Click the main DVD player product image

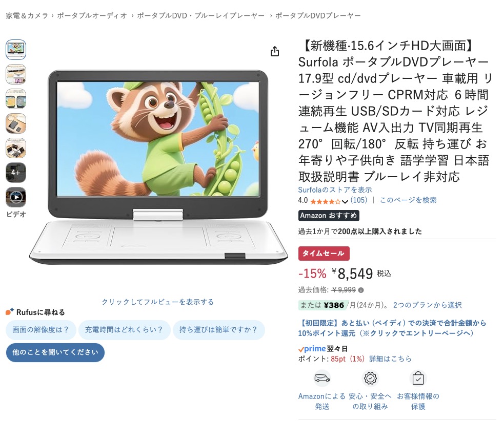[158, 167]
